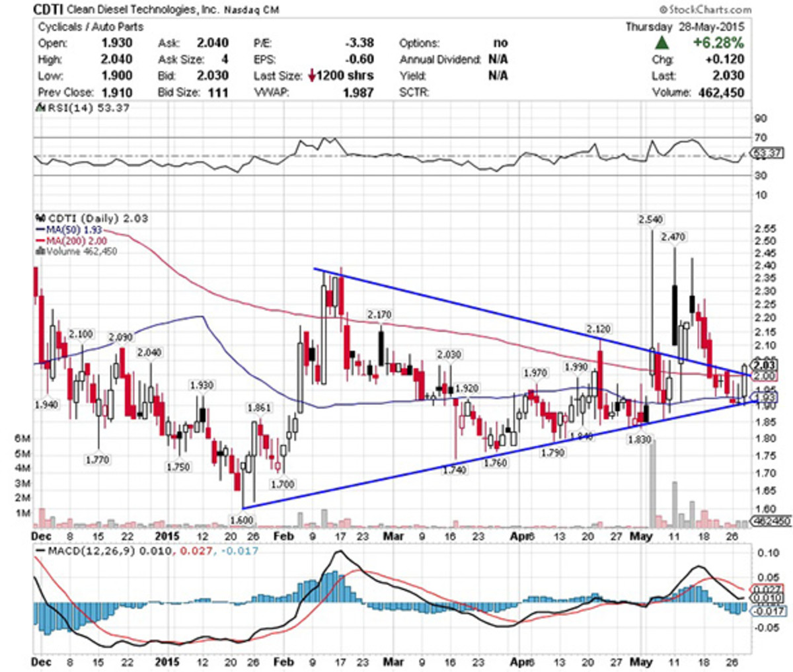Click the 2.540 high price label
Viewport: 793px width, 672px height.
tap(651, 219)
